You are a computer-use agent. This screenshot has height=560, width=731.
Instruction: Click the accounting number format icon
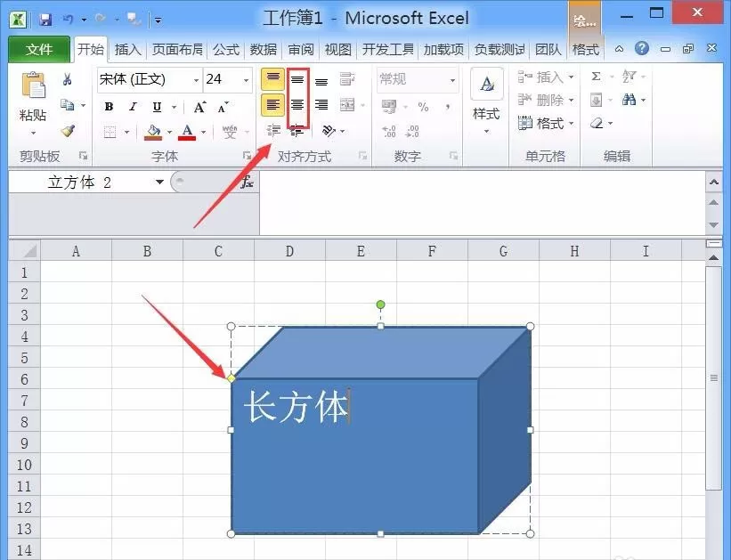click(389, 107)
